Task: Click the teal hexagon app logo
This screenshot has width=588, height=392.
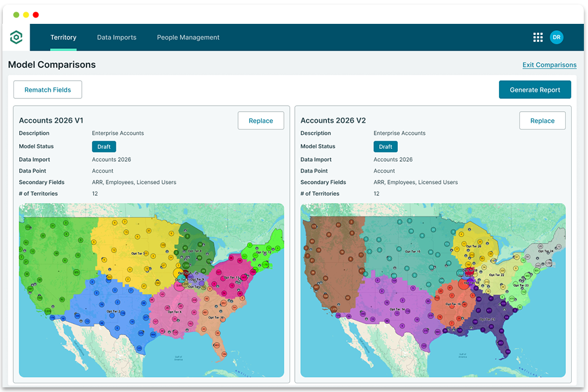Action: click(16, 37)
